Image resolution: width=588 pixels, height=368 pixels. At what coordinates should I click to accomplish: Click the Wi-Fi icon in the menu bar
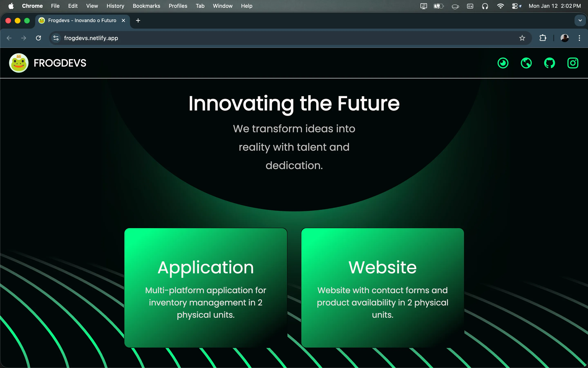click(x=501, y=6)
